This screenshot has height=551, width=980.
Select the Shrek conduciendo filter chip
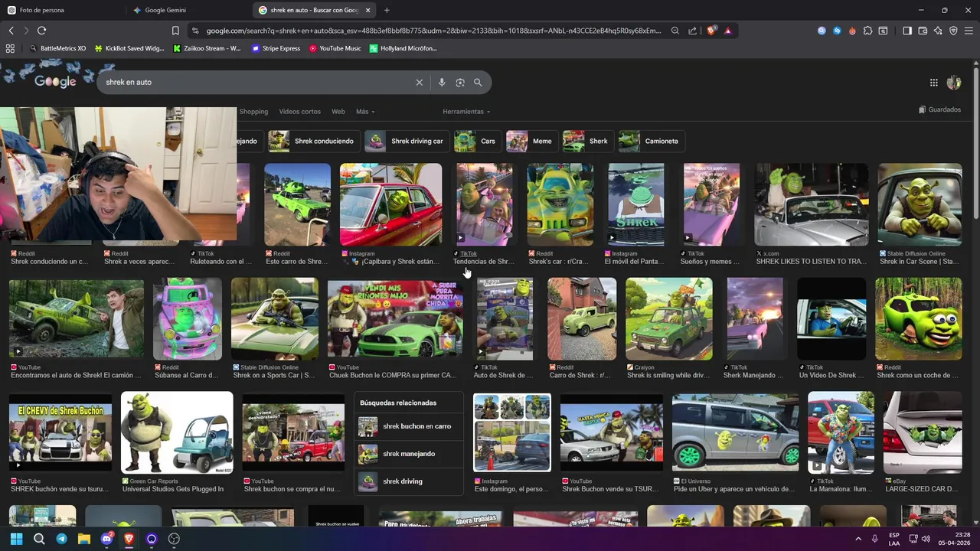click(x=312, y=141)
